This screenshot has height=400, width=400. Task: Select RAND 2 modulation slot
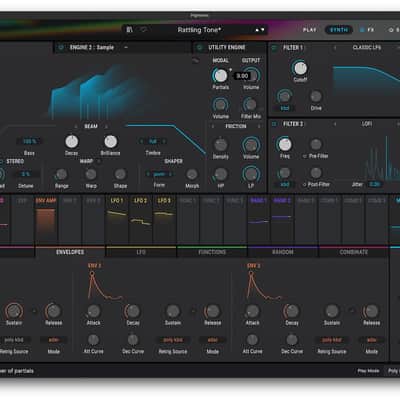282,220
